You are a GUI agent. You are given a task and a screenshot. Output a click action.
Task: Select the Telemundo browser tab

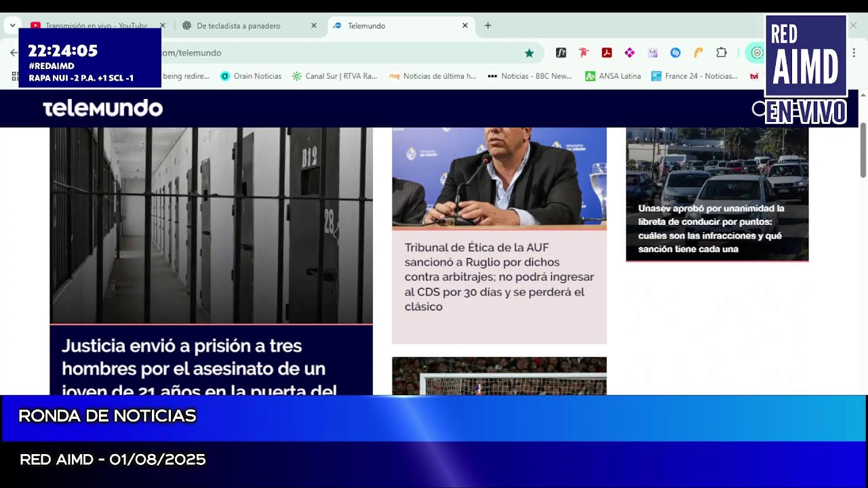pos(401,26)
